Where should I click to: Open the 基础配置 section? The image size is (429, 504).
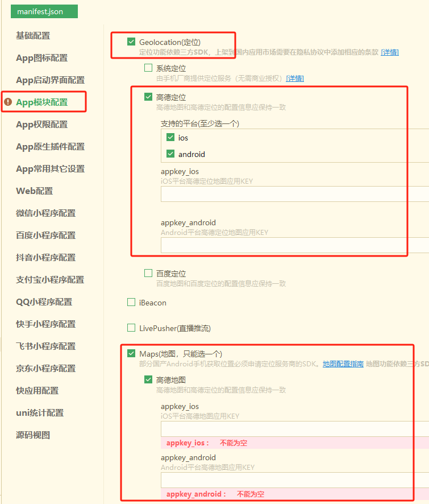[33, 36]
